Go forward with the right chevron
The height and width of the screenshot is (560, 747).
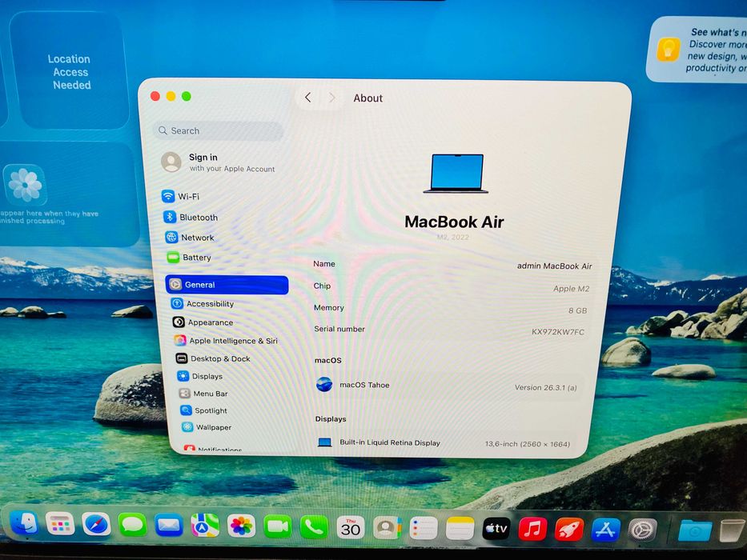tap(332, 98)
